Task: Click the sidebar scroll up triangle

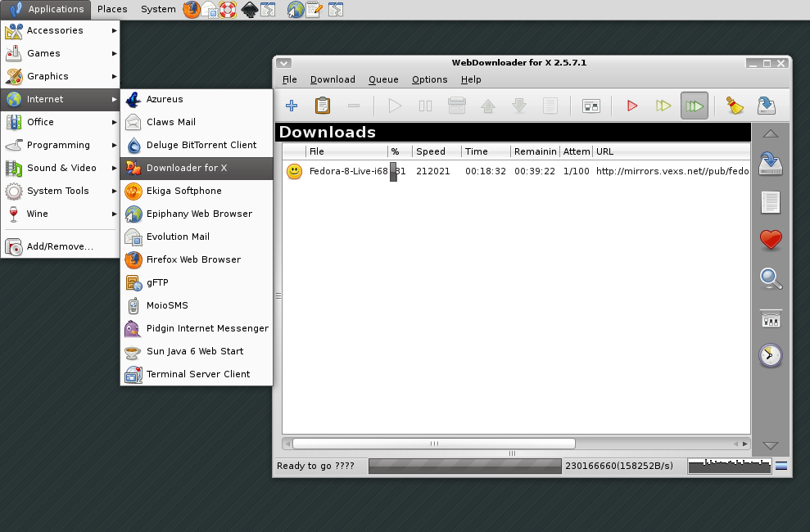Action: (x=770, y=133)
